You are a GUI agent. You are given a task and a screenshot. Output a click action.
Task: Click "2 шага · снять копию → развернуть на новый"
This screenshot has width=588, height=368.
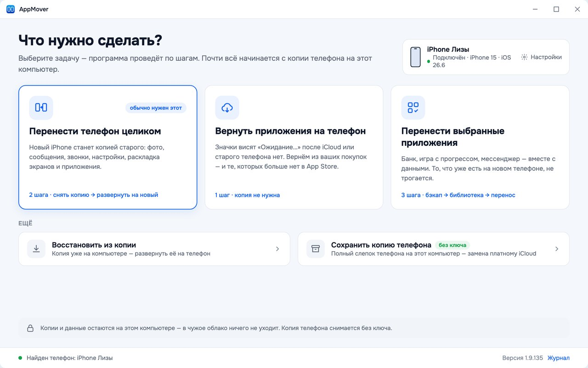point(94,195)
